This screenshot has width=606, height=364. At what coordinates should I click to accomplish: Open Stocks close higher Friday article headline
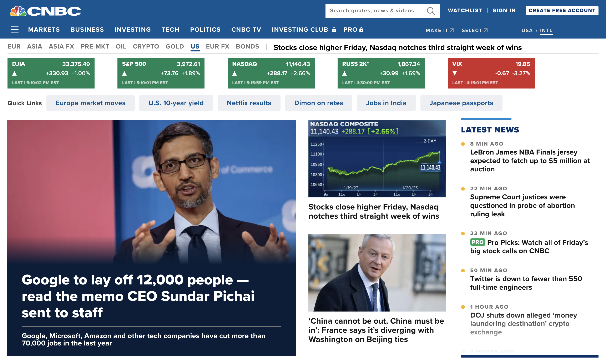374,211
